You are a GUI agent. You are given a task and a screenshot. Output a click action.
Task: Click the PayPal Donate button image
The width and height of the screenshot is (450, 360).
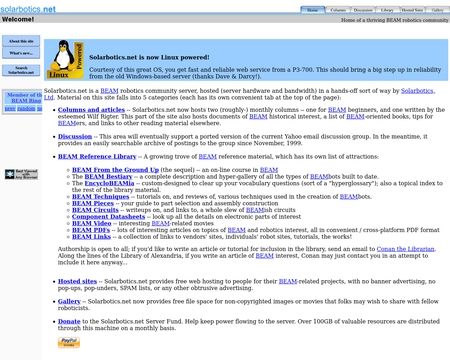[69, 342]
